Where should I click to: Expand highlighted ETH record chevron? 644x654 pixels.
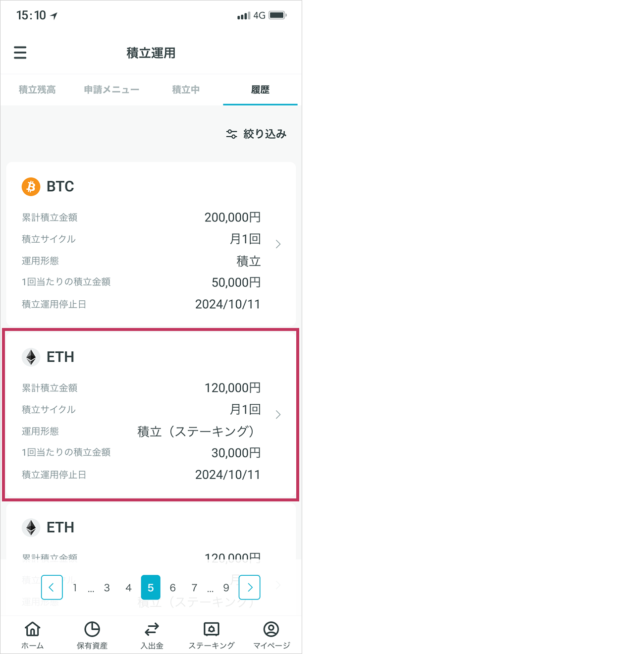coord(278,415)
